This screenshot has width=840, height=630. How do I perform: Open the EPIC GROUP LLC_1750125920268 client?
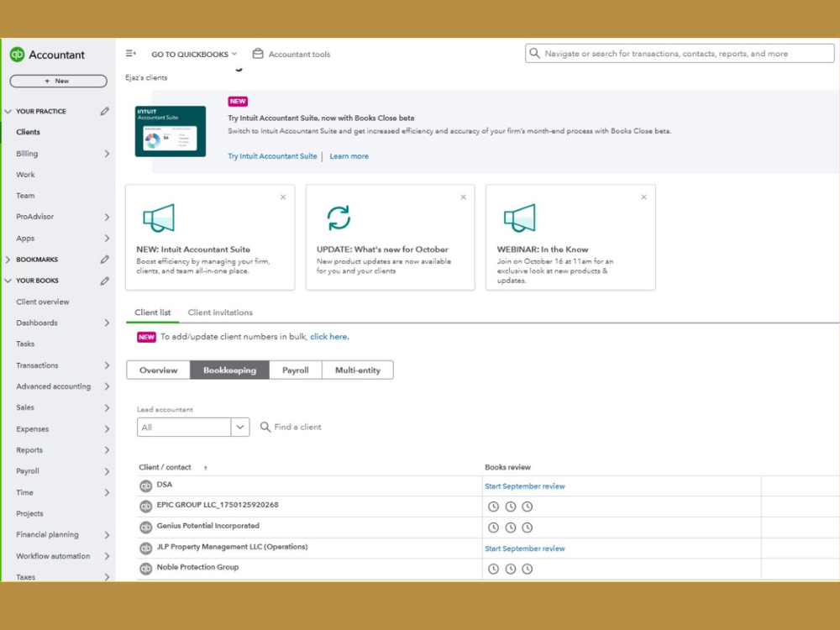tap(218, 505)
